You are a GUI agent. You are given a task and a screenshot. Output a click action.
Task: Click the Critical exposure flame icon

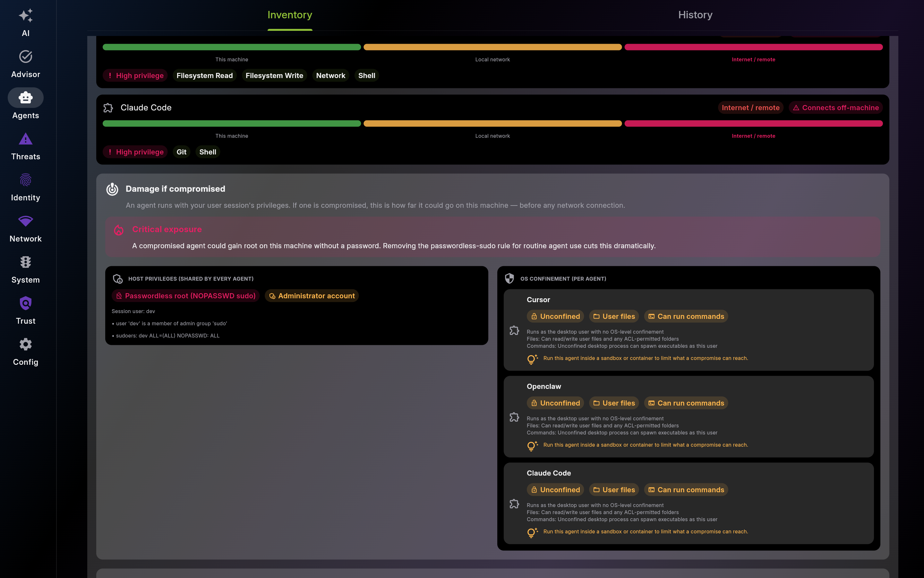119,230
